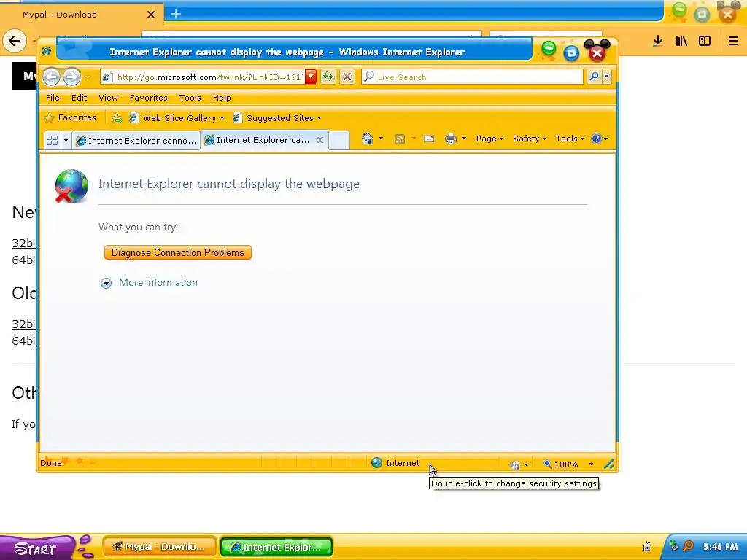Open the Help menu
Viewport: 747px width, 560px height.
(222, 98)
